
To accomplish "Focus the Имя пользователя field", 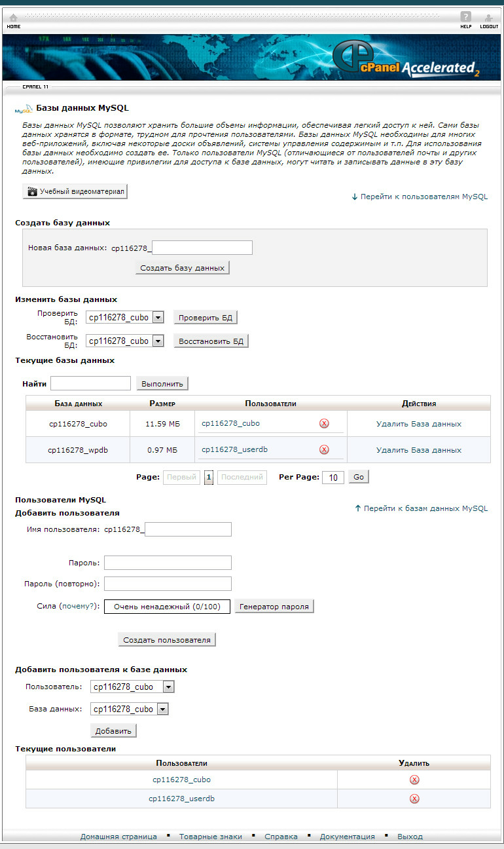I will point(188,529).
